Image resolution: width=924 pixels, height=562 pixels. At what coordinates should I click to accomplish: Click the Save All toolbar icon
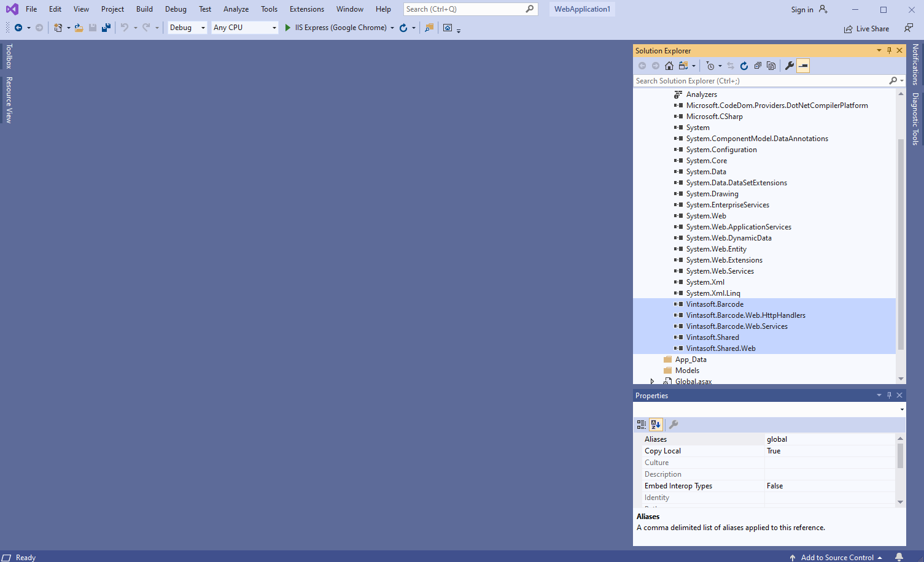106,28
